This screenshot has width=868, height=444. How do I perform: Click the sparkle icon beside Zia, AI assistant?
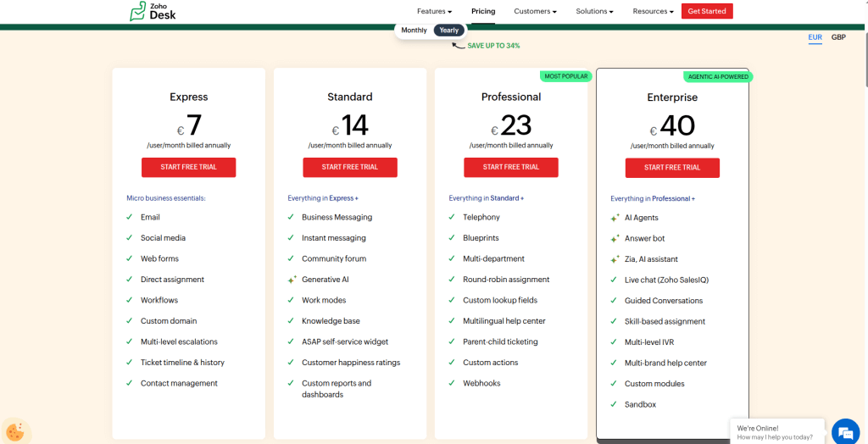coord(615,259)
